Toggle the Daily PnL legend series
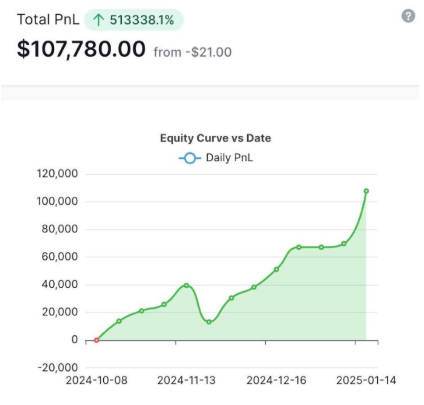Screen dimensions: 424x405 [x=216, y=158]
